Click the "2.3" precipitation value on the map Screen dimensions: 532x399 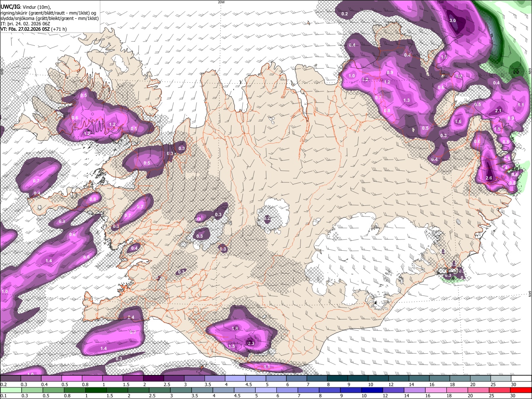(x=251, y=343)
